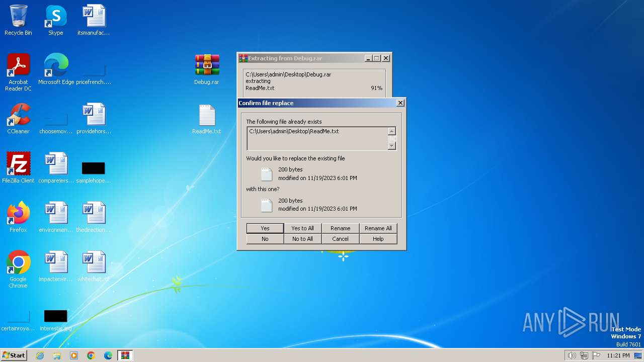
Task: Click No to All button
Action: click(302, 239)
